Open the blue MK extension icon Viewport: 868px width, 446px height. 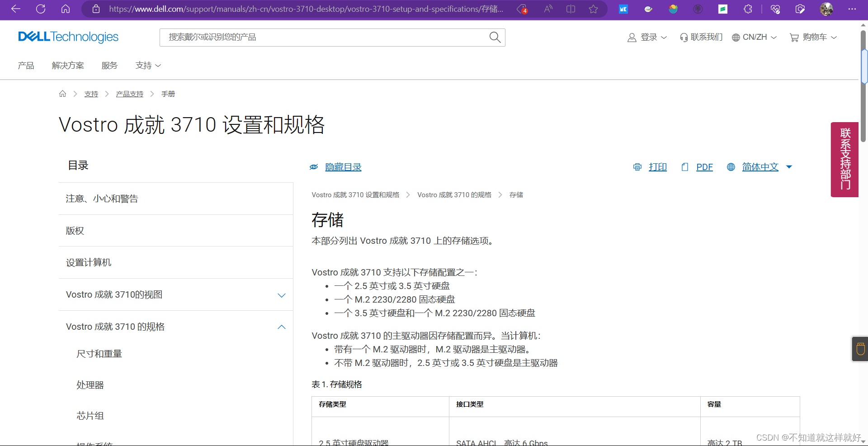[x=623, y=9]
